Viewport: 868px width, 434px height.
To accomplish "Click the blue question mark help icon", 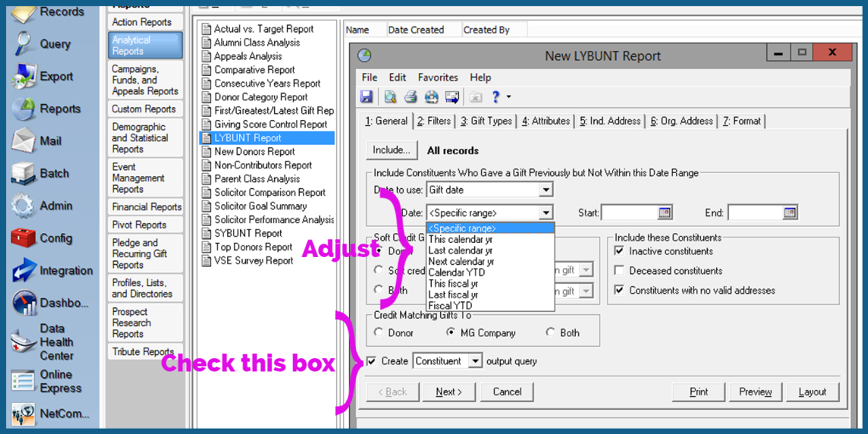I will (x=496, y=97).
